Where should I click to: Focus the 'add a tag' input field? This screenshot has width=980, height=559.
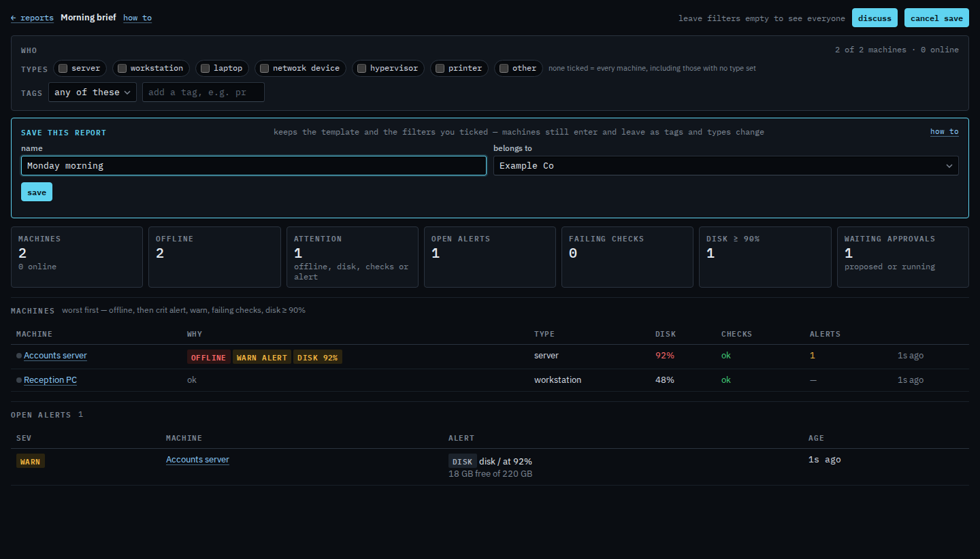pyautogui.click(x=203, y=92)
